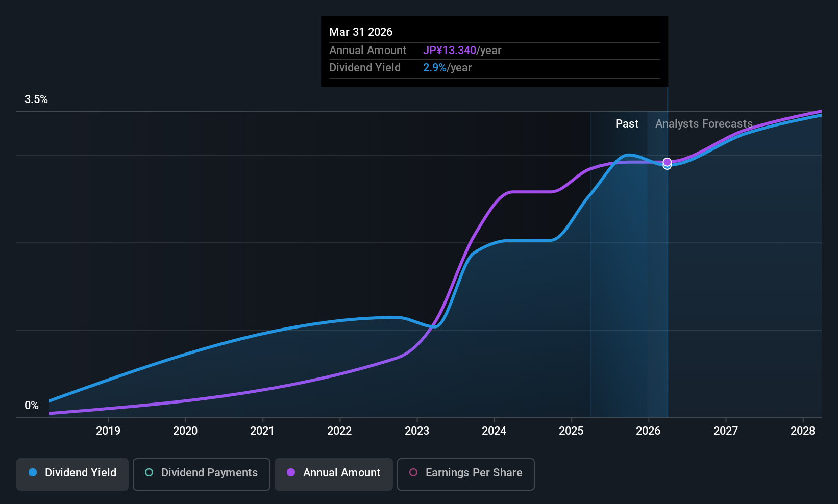Viewport: 838px width, 504px height.
Task: Click the 2020 x-axis label
Action: [185, 431]
